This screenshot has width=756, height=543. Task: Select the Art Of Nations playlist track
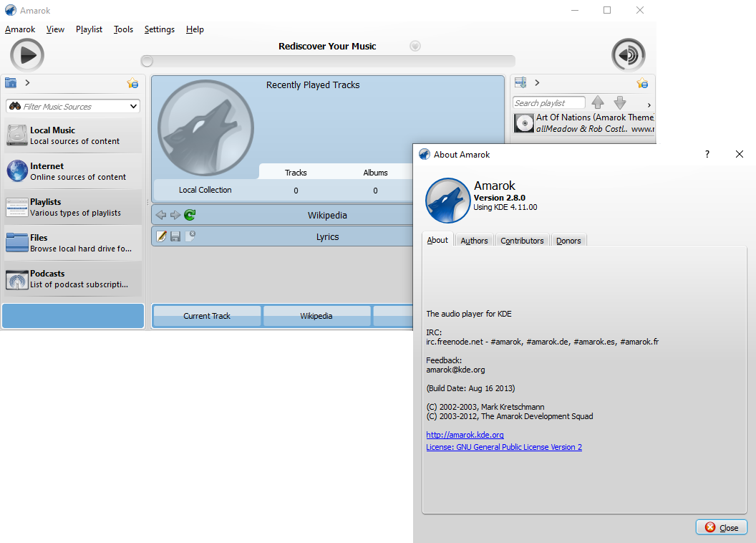[584, 123]
